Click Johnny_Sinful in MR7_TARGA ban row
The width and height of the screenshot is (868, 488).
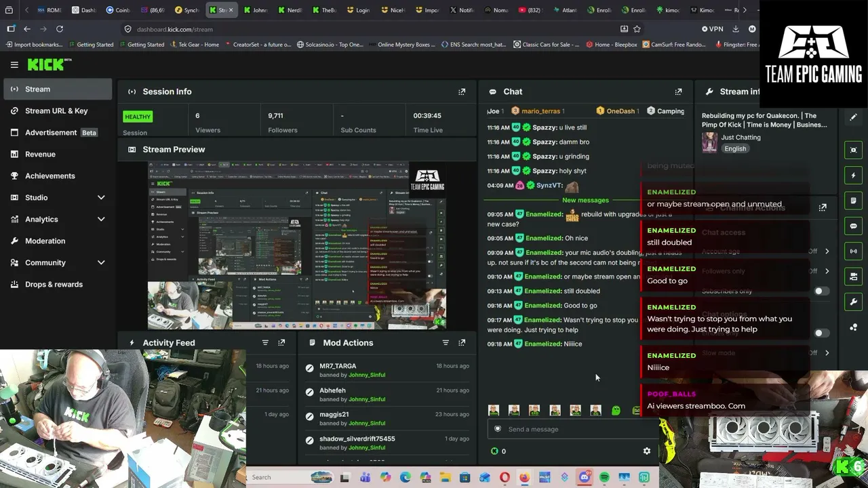(x=367, y=375)
